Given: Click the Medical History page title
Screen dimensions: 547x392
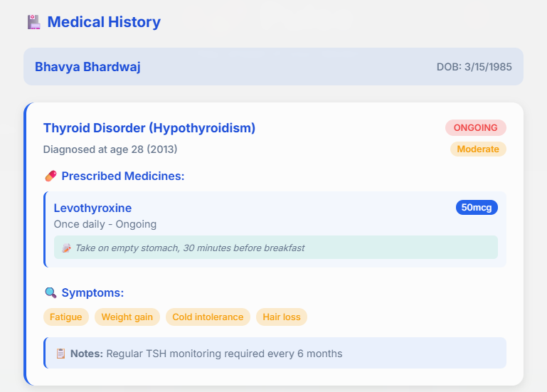Looking at the screenshot, I should (x=104, y=22).
